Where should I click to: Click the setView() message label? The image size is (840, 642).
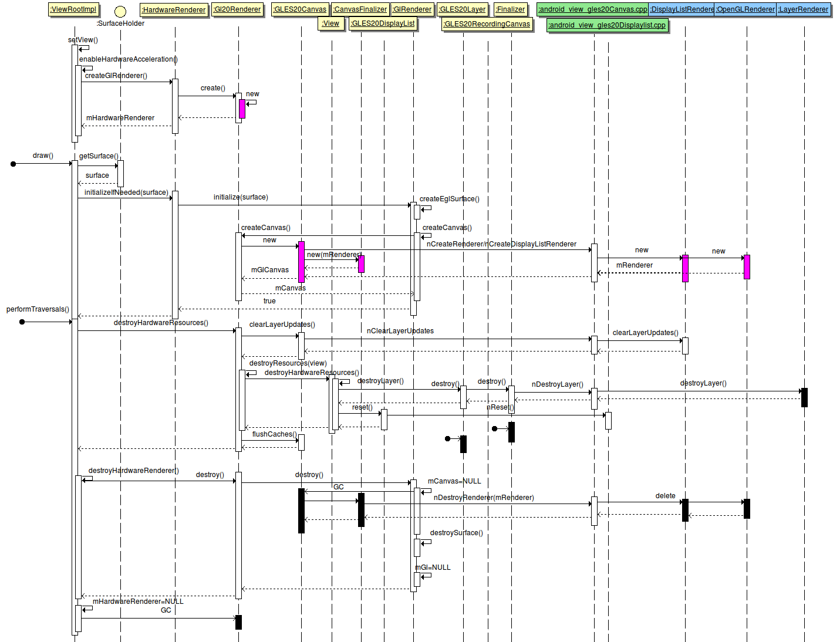click(83, 40)
